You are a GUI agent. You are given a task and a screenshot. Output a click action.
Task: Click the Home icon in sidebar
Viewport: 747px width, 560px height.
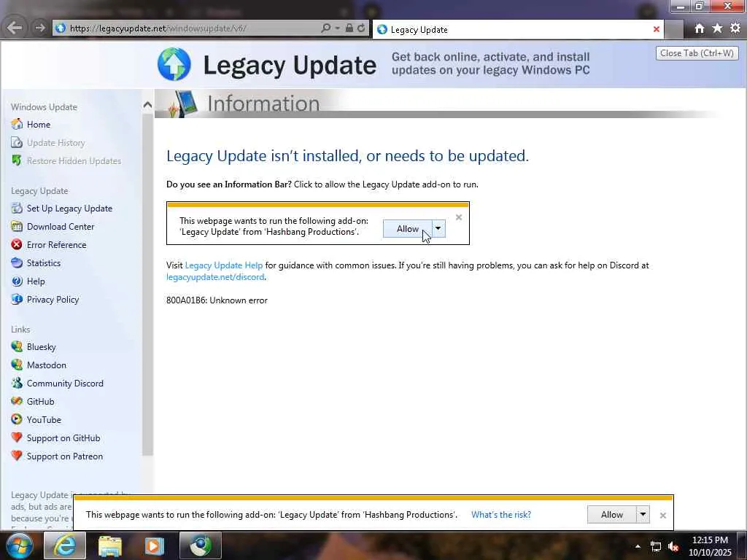pyautogui.click(x=17, y=124)
